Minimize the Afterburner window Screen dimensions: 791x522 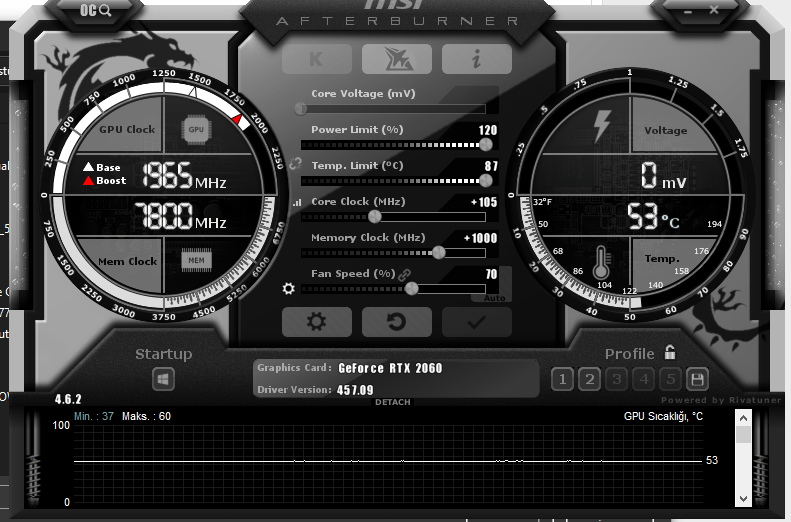[688, 11]
